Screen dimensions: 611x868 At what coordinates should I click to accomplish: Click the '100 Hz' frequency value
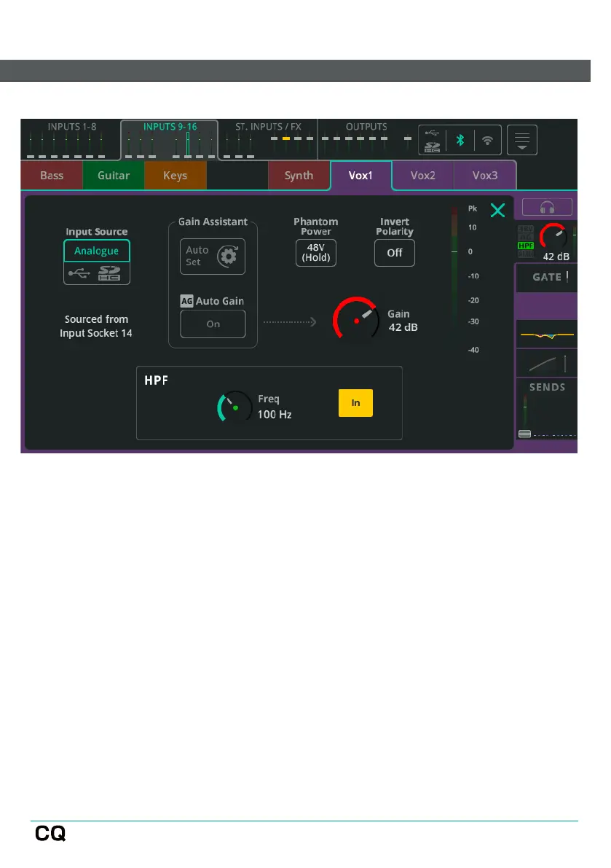click(275, 414)
